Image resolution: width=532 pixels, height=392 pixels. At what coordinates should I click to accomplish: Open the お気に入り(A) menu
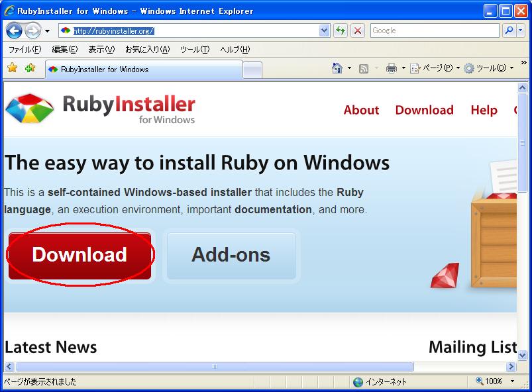(147, 50)
